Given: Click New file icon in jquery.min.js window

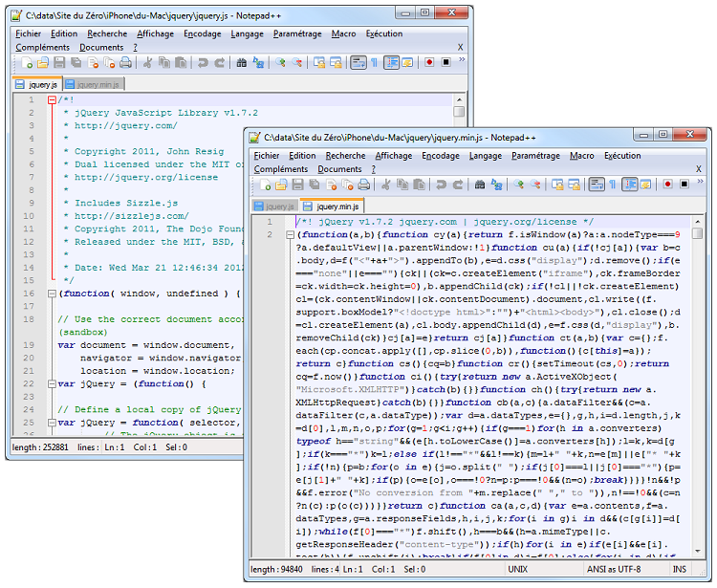Looking at the screenshot, I should click(265, 185).
